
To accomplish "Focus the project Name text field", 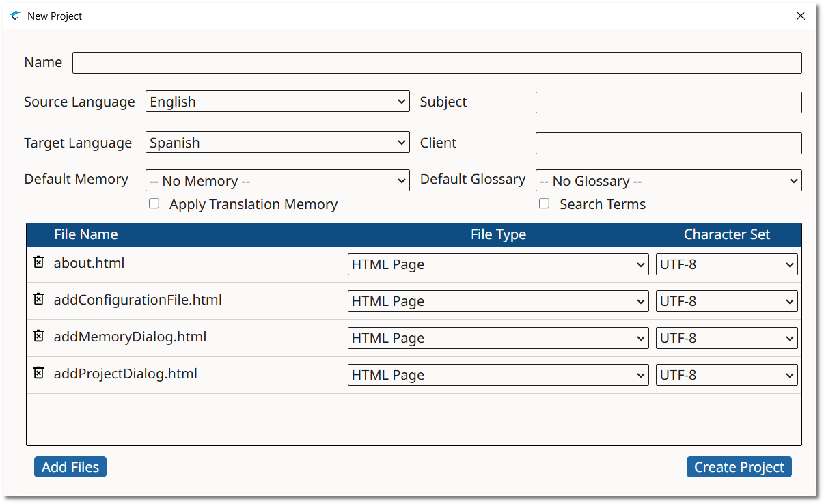I will pos(437,63).
